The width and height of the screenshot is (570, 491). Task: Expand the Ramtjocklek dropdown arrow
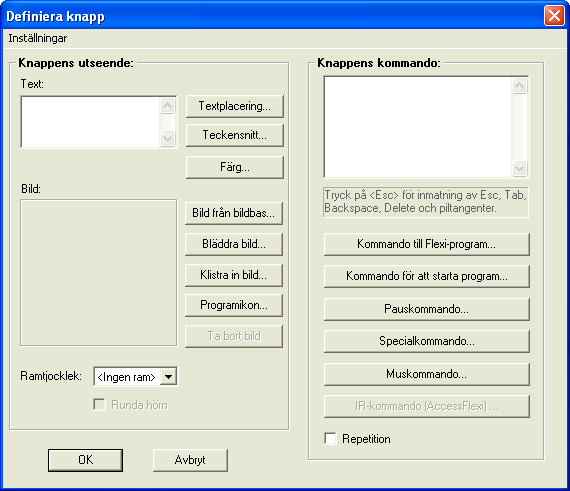[168, 377]
